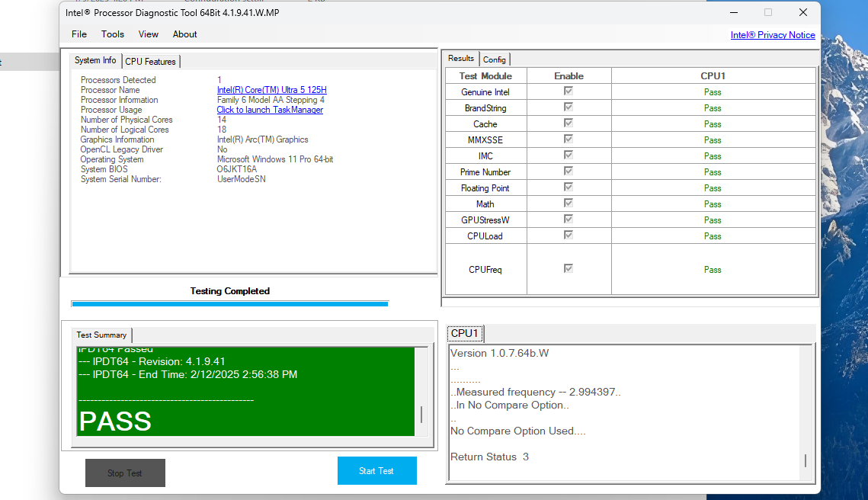
Task: Close the Processor Diagnostic Tool window
Action: pos(803,12)
